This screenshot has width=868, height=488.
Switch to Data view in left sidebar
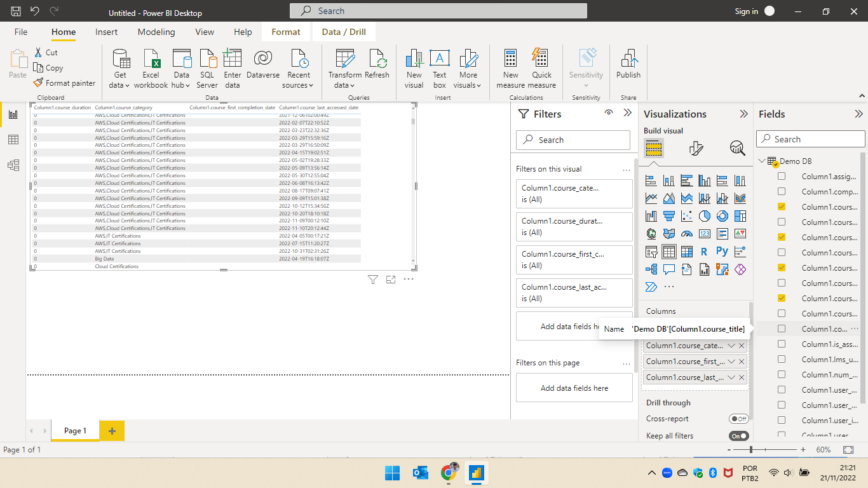click(x=13, y=140)
